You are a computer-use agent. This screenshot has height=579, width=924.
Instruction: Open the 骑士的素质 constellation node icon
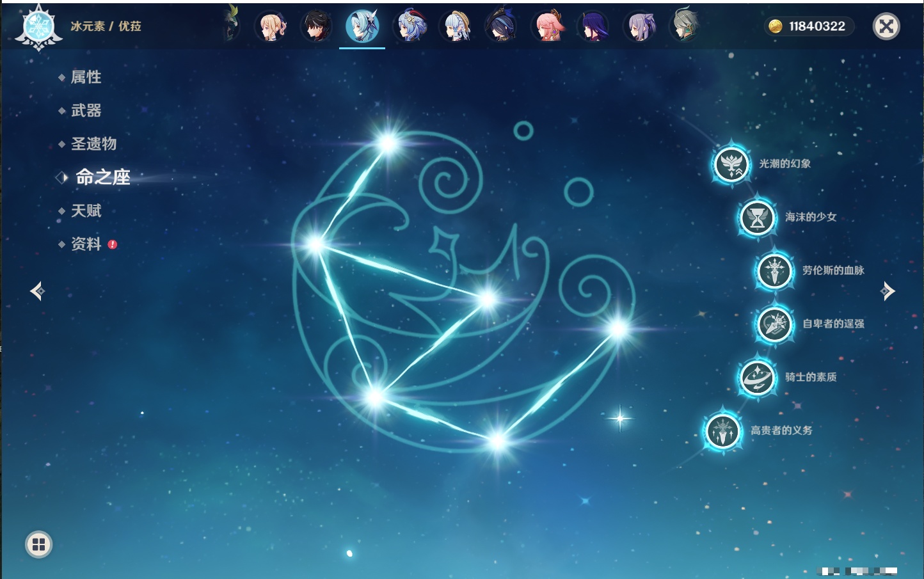coord(757,377)
